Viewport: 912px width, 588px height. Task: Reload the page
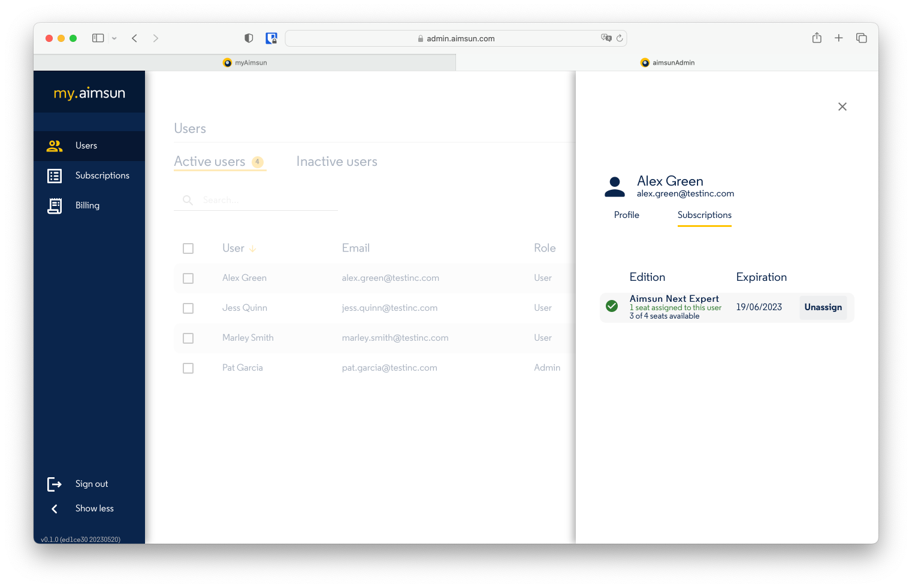[x=620, y=38]
